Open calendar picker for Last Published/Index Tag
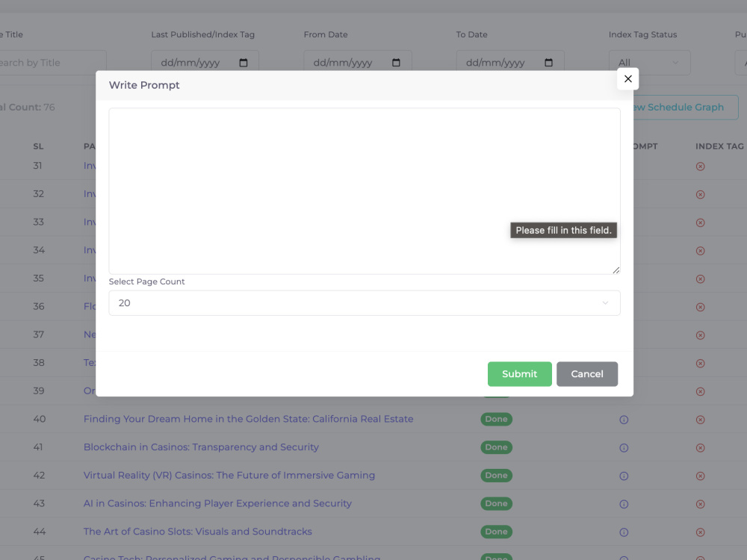 pyautogui.click(x=244, y=63)
